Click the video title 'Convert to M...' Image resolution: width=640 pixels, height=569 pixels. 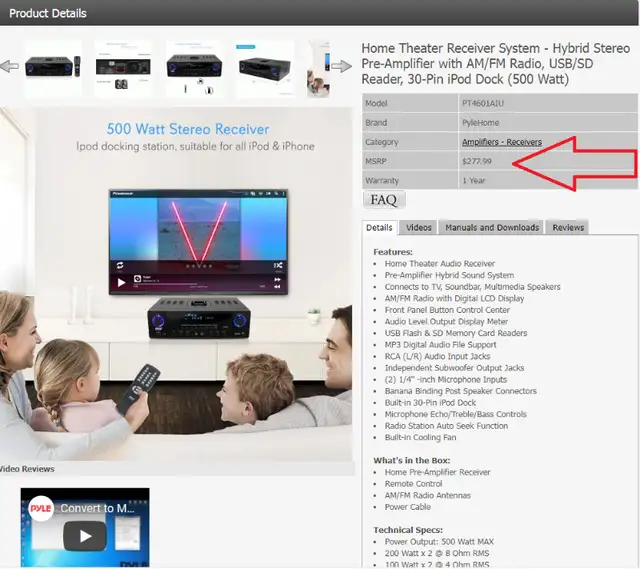pos(97,508)
